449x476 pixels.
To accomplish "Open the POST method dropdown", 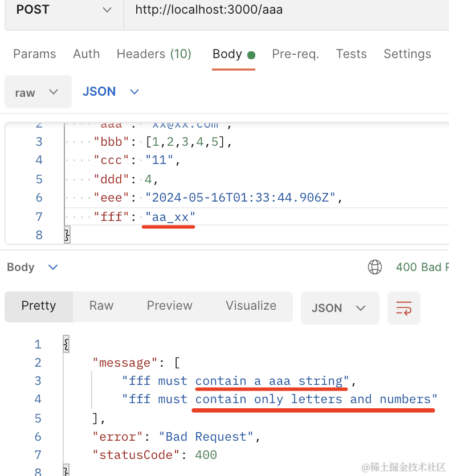I will click(x=63, y=10).
